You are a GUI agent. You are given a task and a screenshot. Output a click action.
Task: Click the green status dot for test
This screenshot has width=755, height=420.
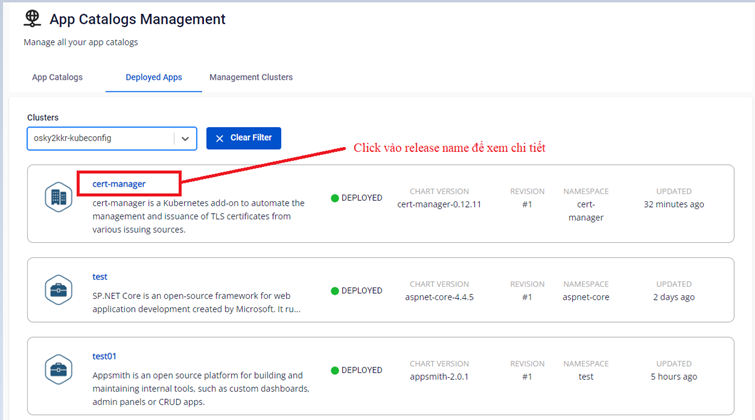coord(335,291)
